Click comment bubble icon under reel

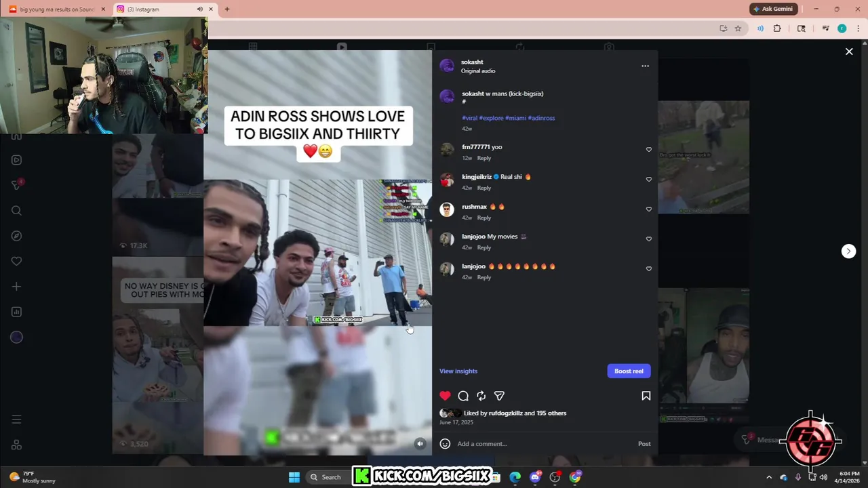(463, 396)
